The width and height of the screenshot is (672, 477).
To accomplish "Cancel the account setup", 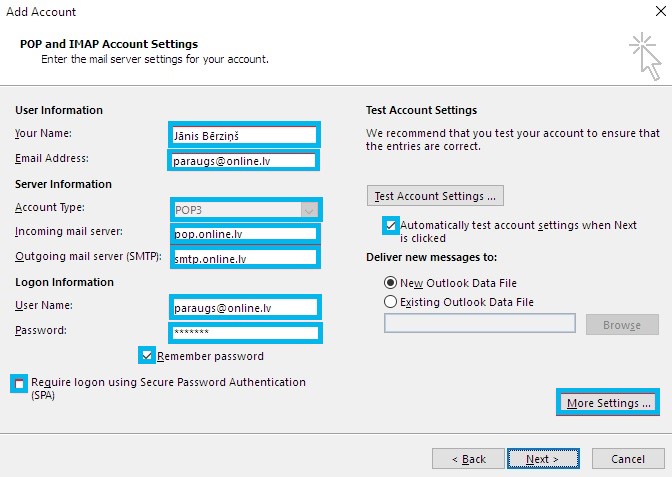I will [628, 459].
